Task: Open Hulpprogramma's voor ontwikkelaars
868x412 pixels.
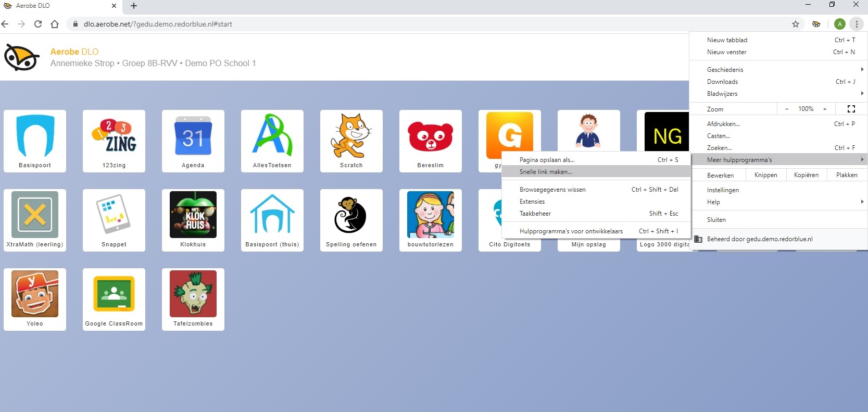Action: (x=596, y=231)
